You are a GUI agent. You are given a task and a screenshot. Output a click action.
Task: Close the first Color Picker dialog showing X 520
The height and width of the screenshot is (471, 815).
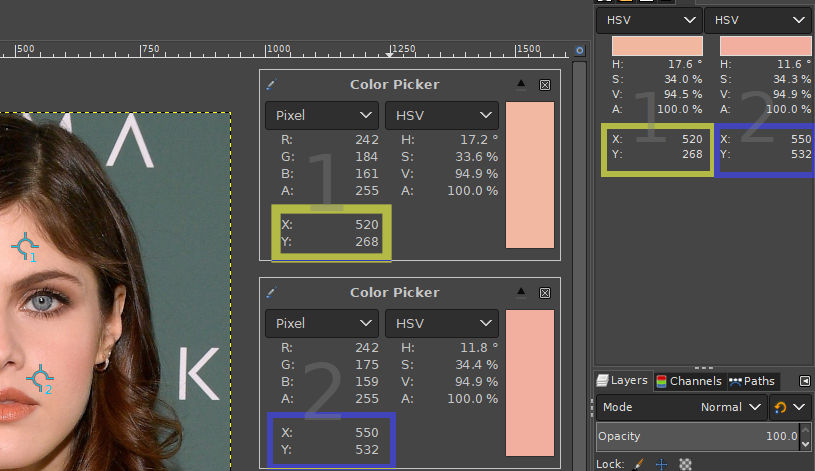tap(545, 85)
